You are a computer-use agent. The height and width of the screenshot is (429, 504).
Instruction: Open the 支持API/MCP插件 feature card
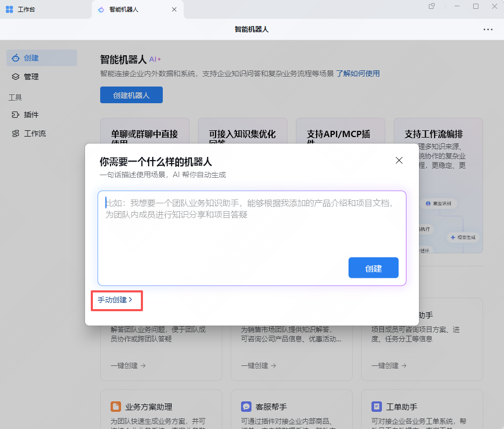(x=340, y=131)
